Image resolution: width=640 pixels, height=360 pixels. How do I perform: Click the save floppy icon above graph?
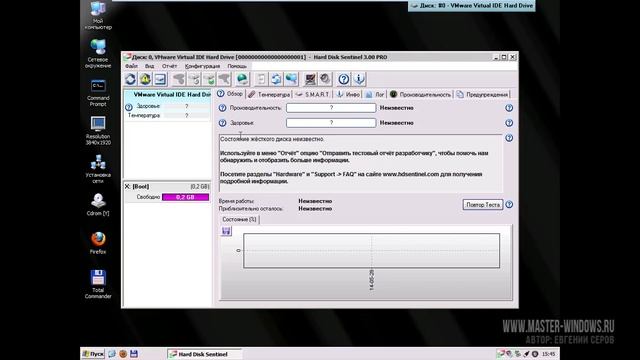click(x=226, y=231)
